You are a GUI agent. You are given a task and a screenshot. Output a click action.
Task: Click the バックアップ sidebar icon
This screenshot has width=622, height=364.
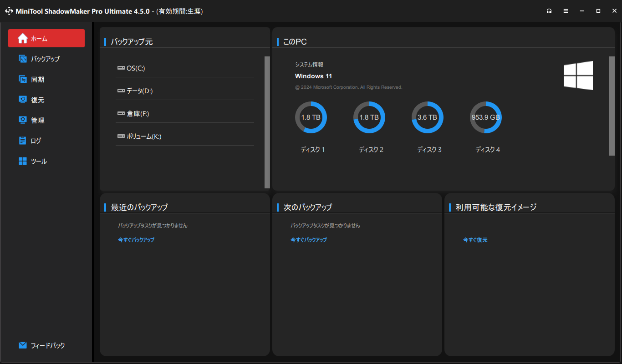tap(23, 59)
